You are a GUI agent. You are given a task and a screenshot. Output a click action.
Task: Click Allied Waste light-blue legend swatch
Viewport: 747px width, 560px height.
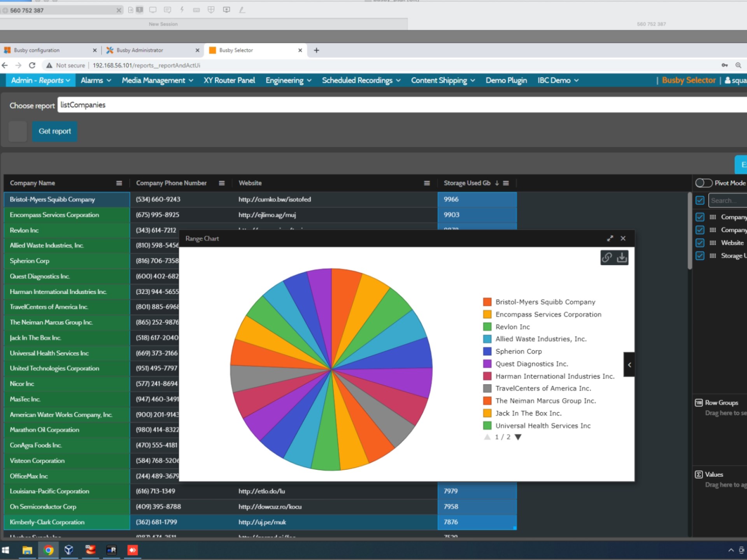point(487,339)
